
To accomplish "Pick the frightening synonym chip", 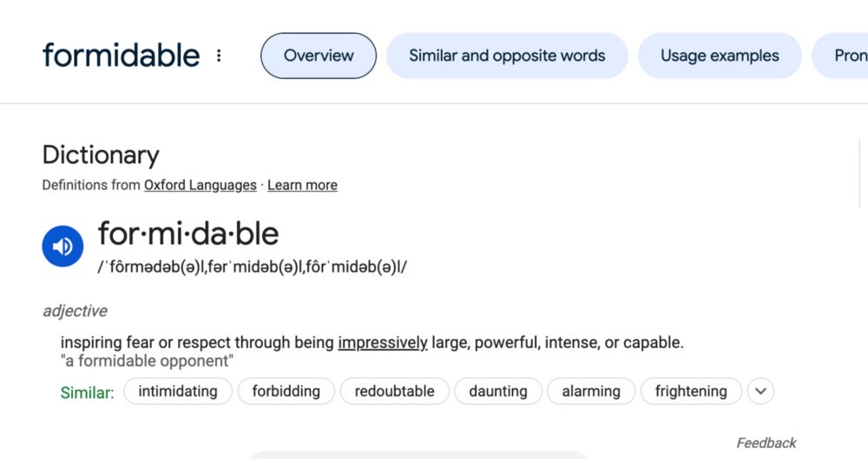I will coord(691,391).
